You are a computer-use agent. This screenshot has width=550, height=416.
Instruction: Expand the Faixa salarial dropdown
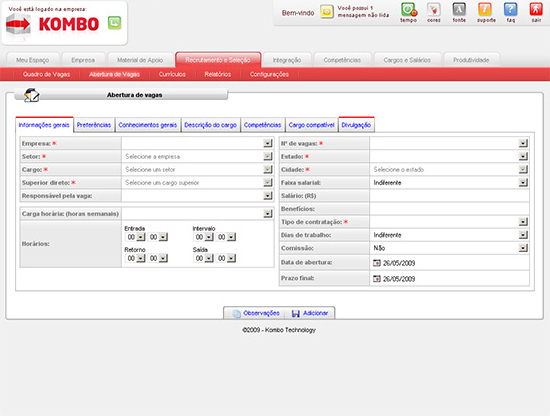tap(523, 182)
